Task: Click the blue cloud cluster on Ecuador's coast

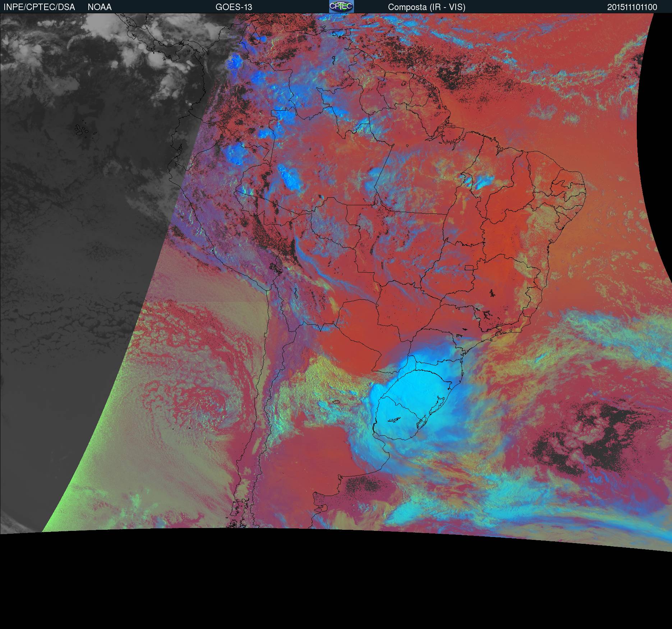Action: (234, 63)
